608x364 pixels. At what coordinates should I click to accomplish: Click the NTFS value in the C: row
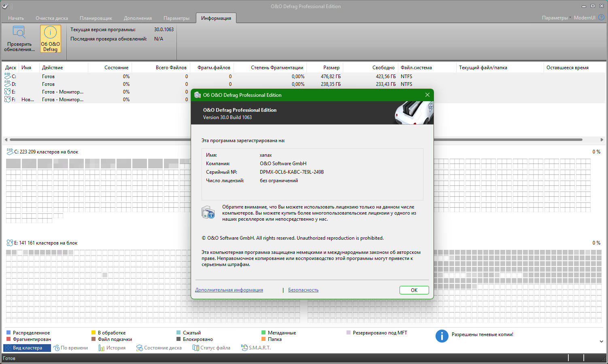[x=406, y=77]
